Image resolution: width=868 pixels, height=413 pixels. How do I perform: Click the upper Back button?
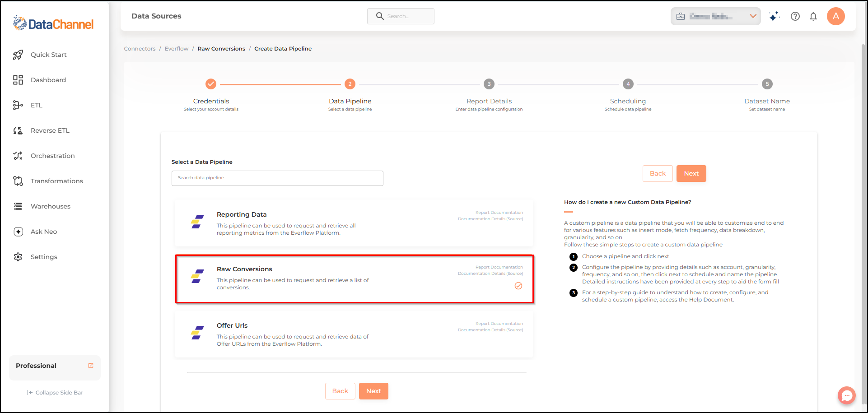[658, 173]
